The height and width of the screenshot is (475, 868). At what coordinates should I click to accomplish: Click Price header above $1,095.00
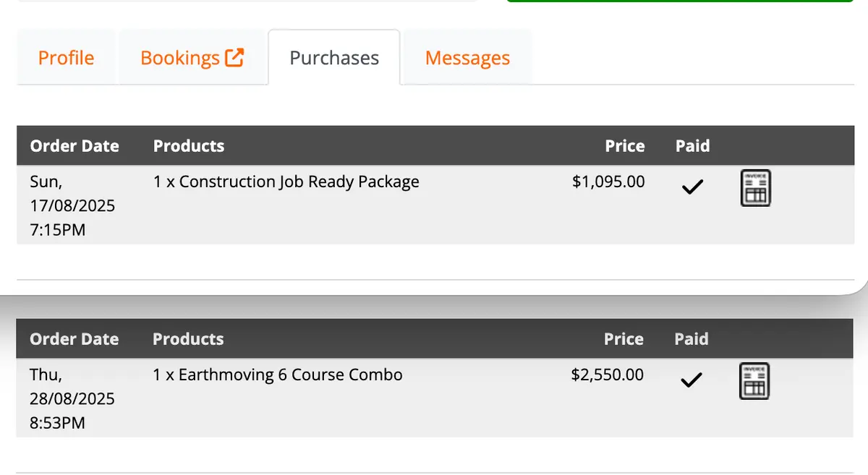pos(625,146)
